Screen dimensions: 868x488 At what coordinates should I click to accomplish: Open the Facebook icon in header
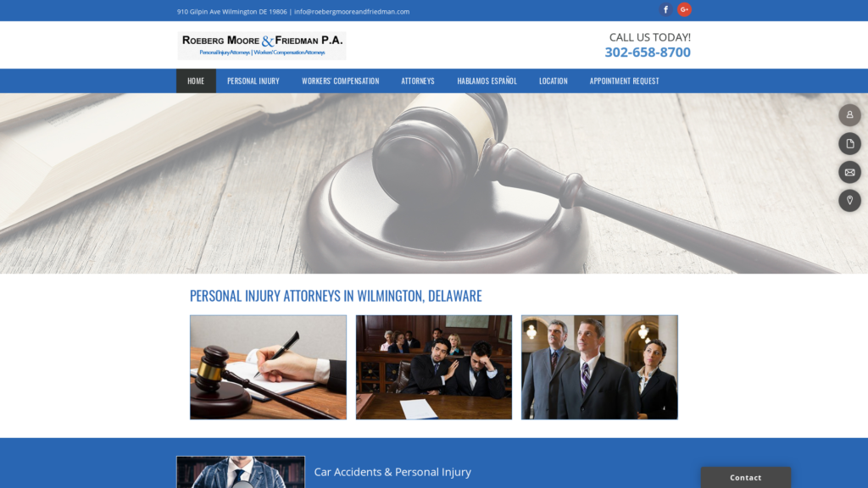pyautogui.click(x=665, y=10)
